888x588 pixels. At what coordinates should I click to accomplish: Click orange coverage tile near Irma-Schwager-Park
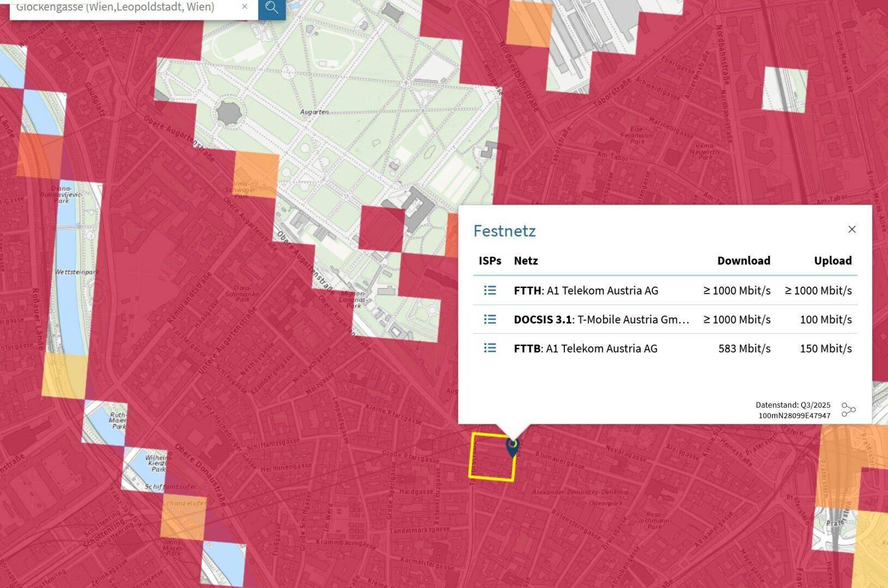pos(256,174)
